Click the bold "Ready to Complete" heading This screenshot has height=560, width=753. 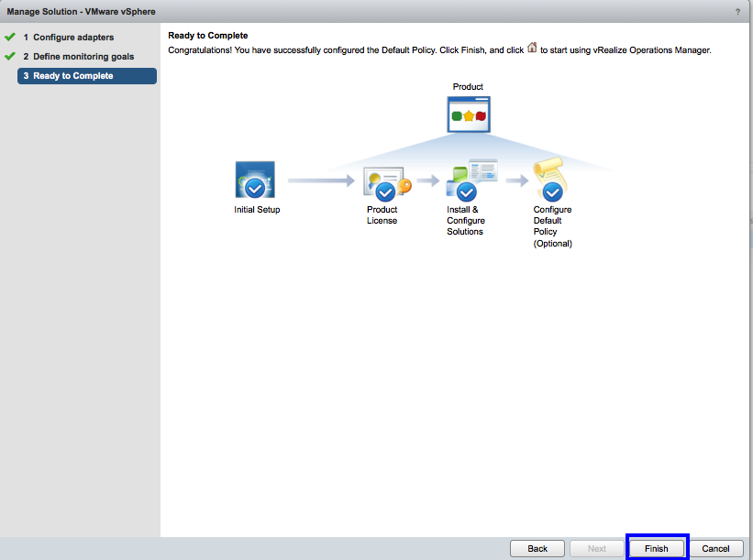208,36
